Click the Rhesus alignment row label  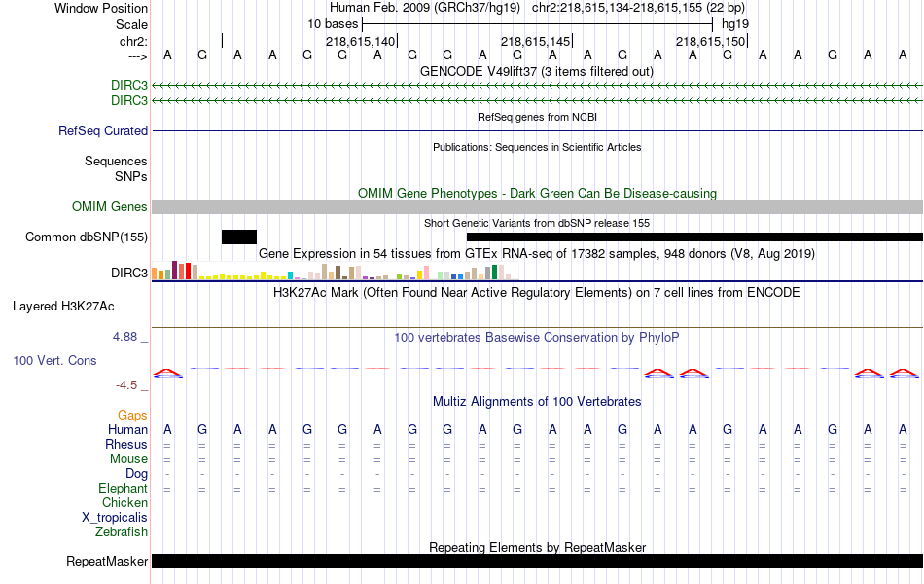click(x=126, y=445)
